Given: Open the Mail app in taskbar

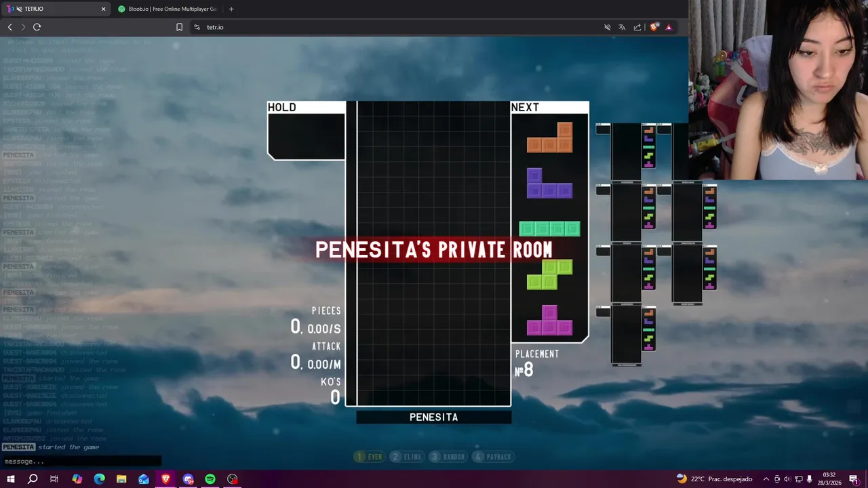Looking at the screenshot, I should [144, 479].
